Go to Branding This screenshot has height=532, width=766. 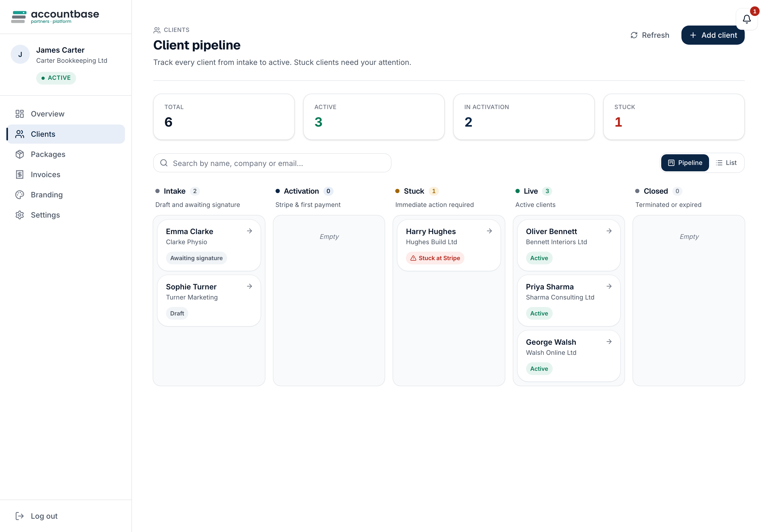pos(66,195)
